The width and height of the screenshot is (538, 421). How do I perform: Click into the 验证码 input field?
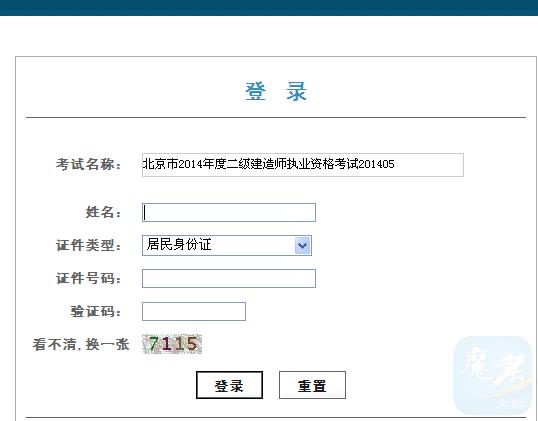tap(194, 312)
